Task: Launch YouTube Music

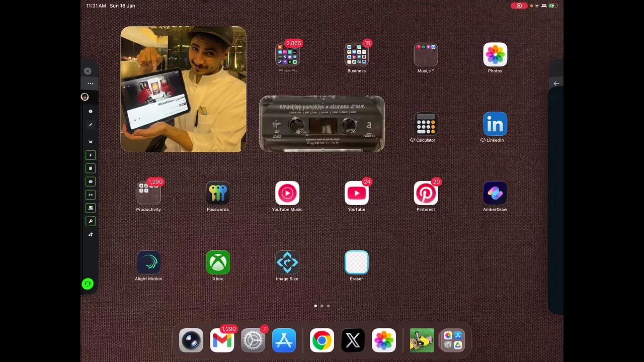Action: click(x=287, y=194)
